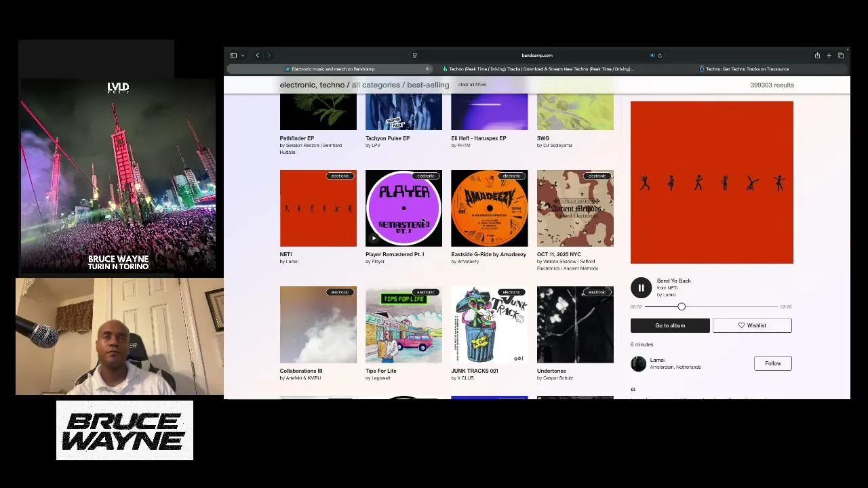Mute the Bandcamp tab via speaker icon

click(428, 69)
